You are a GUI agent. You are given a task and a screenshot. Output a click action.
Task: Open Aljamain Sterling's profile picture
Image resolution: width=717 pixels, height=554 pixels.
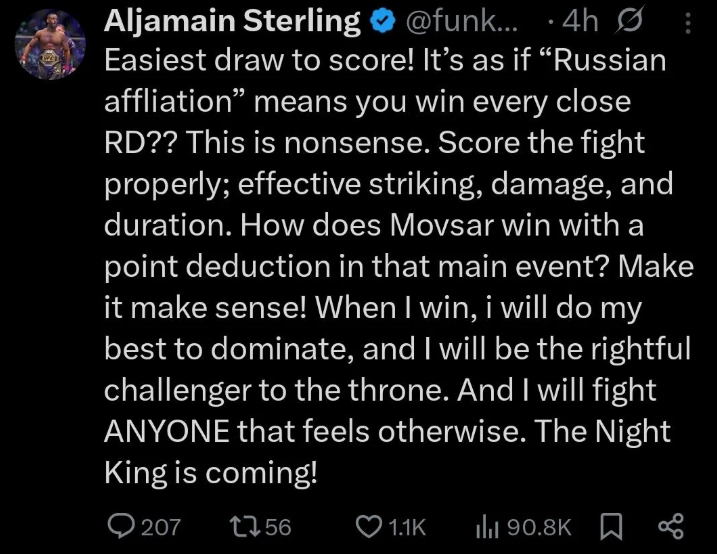(52, 44)
